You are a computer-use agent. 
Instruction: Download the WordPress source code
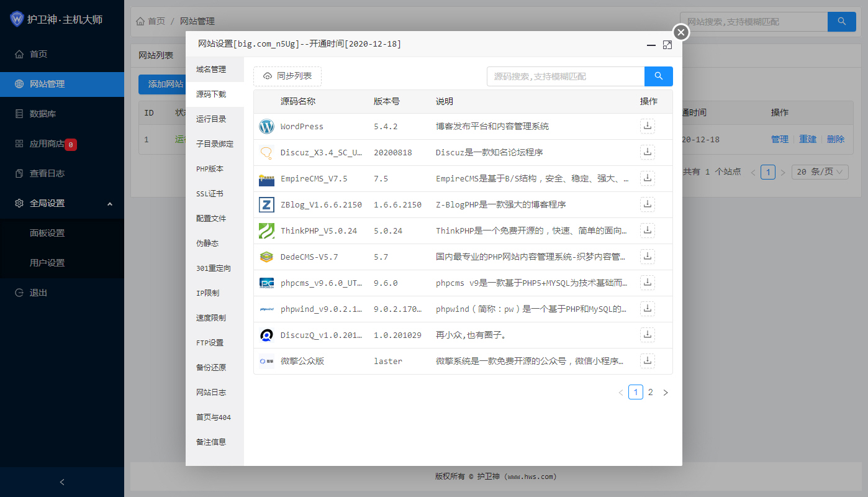(x=648, y=126)
